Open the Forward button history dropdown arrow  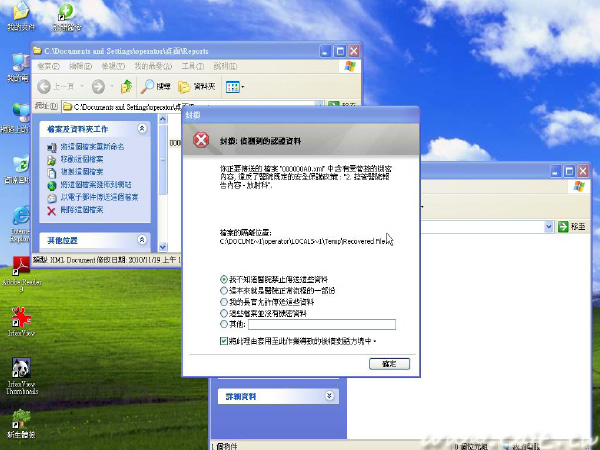pos(112,86)
